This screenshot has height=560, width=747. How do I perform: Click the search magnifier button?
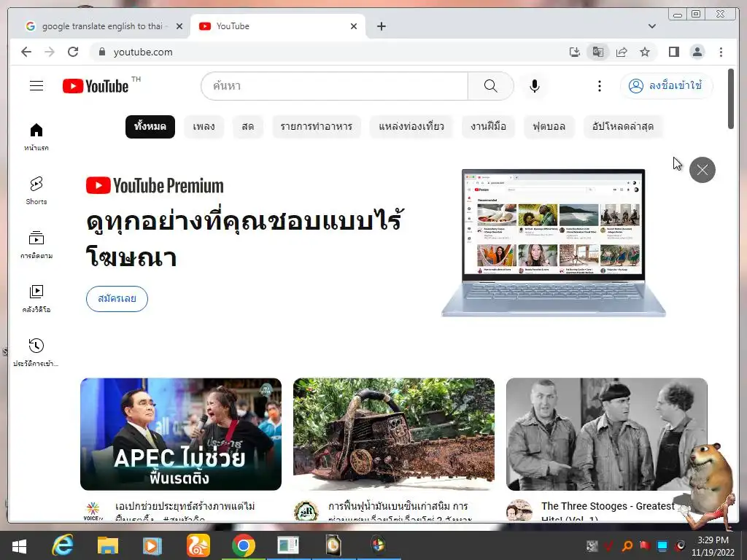pos(491,86)
